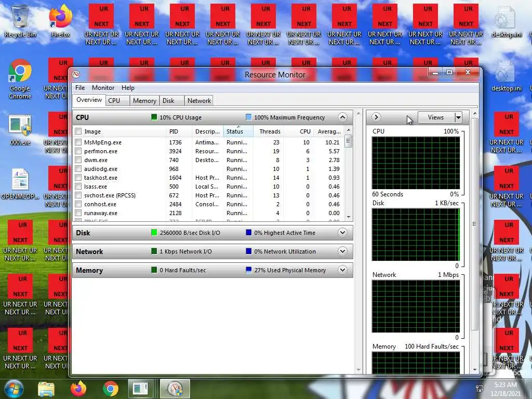Select the 000.exe desktop icon

pyautogui.click(x=20, y=130)
